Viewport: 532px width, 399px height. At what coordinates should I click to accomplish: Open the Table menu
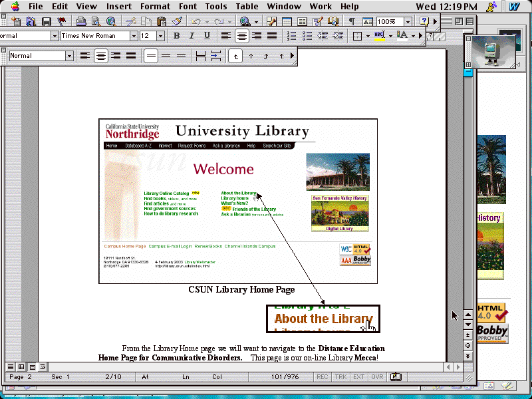click(247, 7)
